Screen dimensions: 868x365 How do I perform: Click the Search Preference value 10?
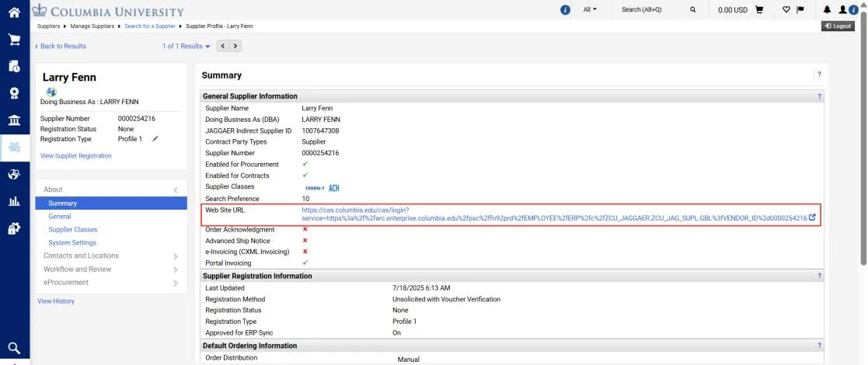click(x=305, y=199)
